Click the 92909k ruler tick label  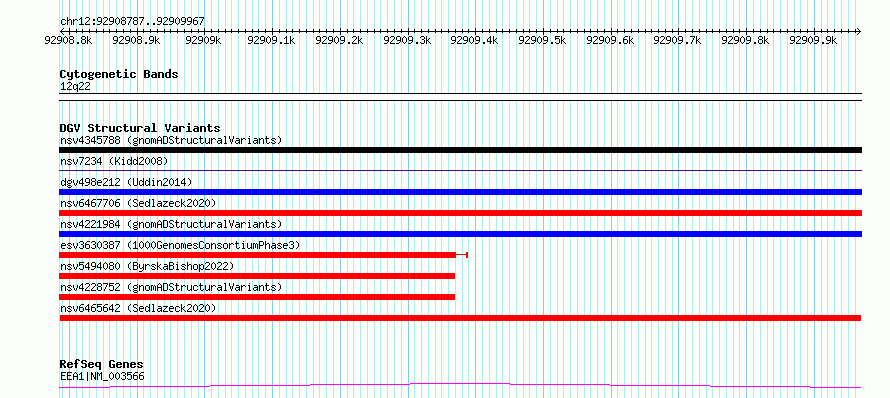pos(204,40)
